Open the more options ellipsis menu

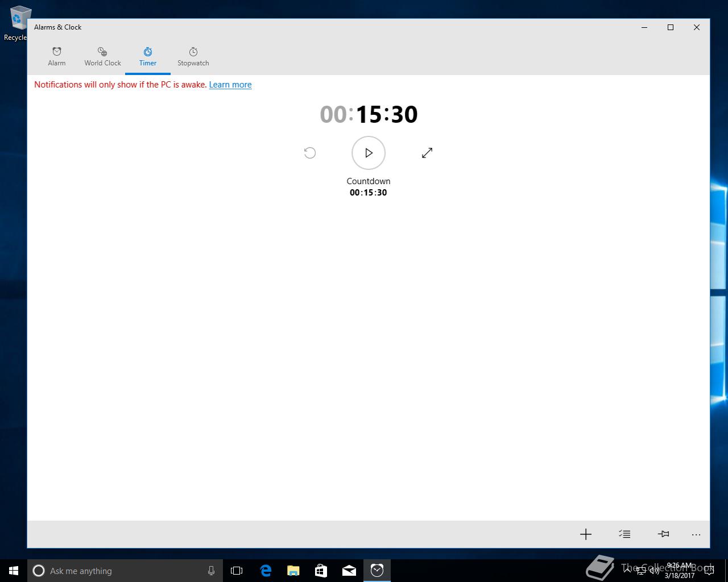(x=696, y=534)
